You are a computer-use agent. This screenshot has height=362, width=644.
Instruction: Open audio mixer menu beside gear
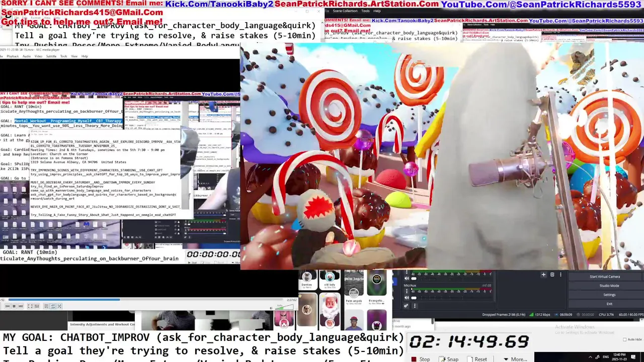coord(415,306)
